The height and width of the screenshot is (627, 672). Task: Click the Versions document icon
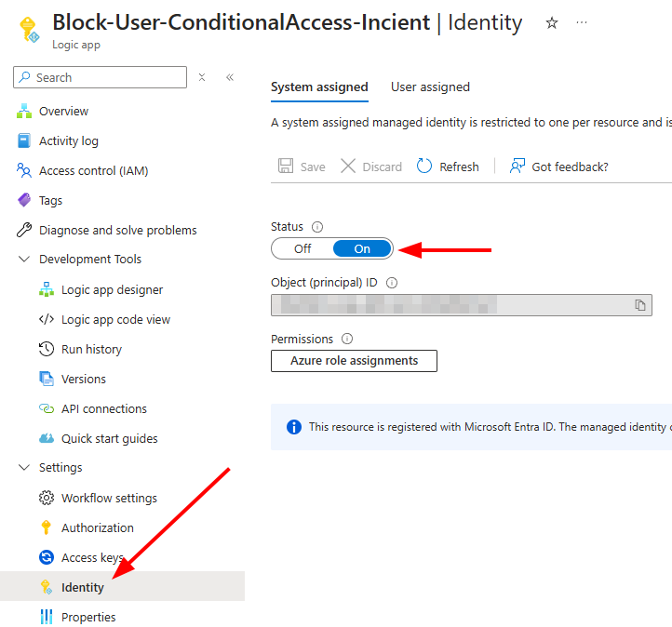click(x=47, y=379)
